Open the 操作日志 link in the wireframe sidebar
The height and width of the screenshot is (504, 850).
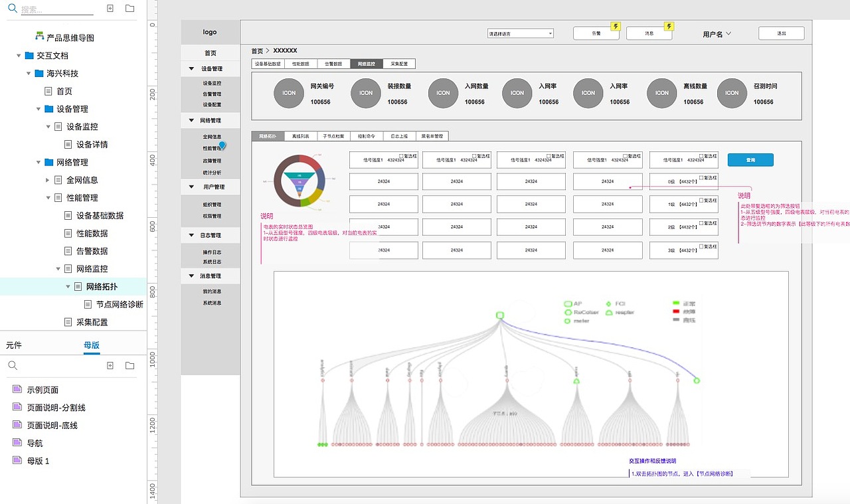tap(212, 252)
